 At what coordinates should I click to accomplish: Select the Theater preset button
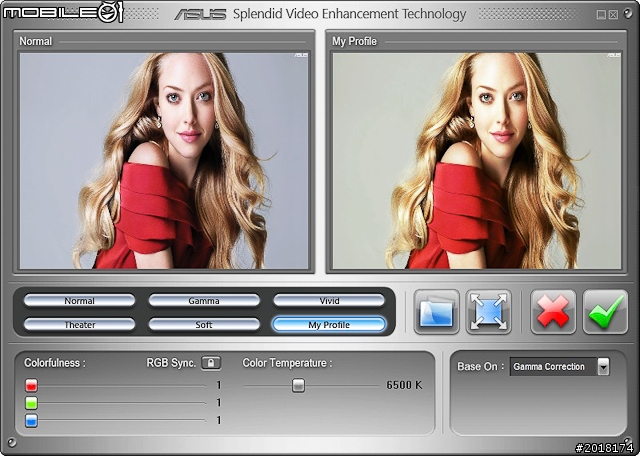(x=79, y=325)
